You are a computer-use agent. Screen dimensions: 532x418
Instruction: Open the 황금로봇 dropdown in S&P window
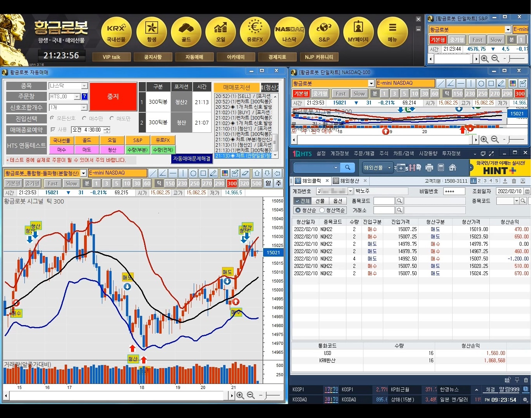(508, 29)
